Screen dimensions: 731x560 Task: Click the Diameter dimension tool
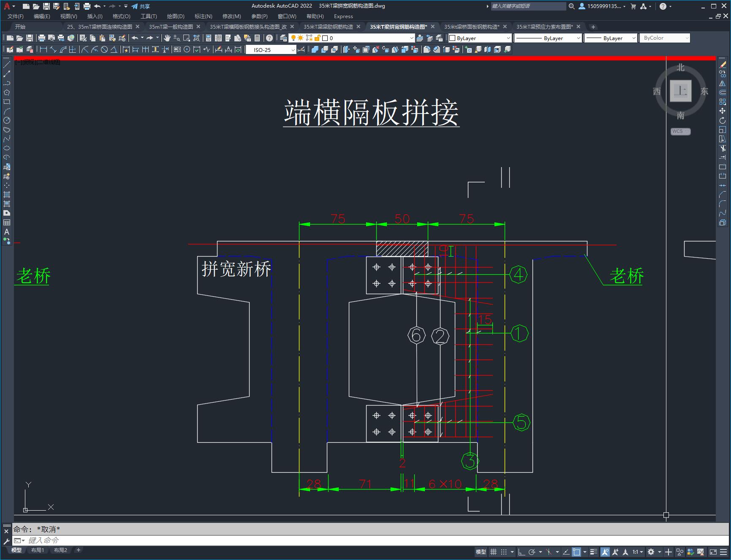104,49
